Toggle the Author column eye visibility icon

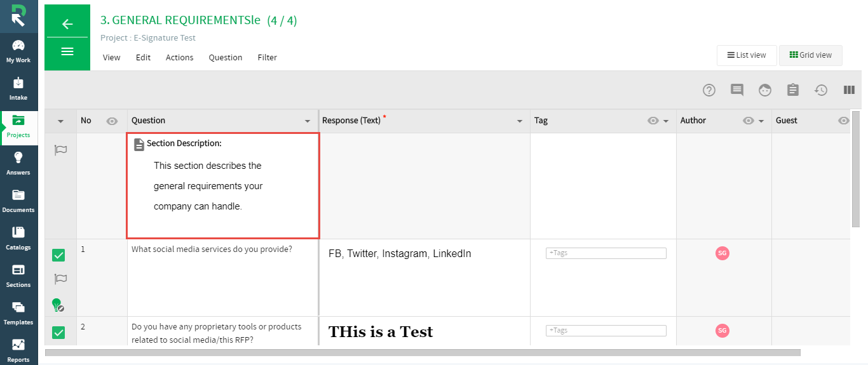click(x=749, y=121)
